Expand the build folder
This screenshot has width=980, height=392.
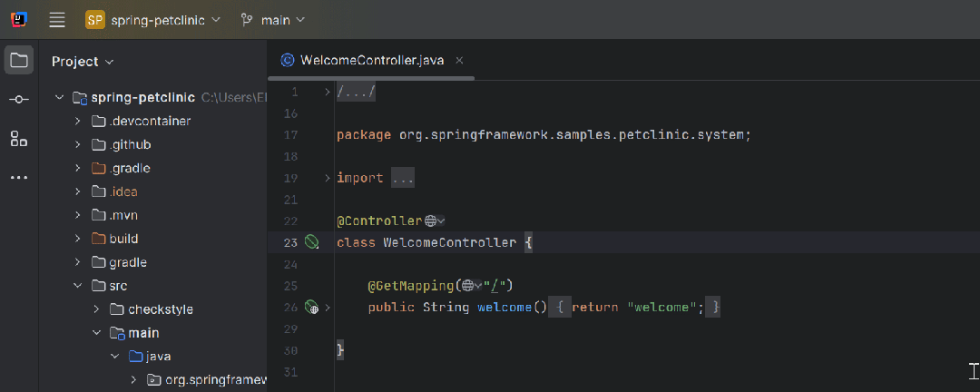point(77,239)
